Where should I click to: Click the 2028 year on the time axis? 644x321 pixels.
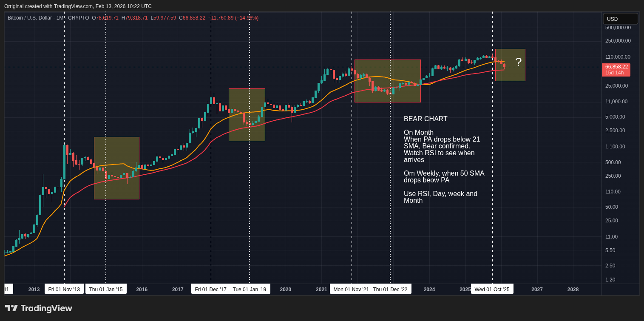(573, 290)
